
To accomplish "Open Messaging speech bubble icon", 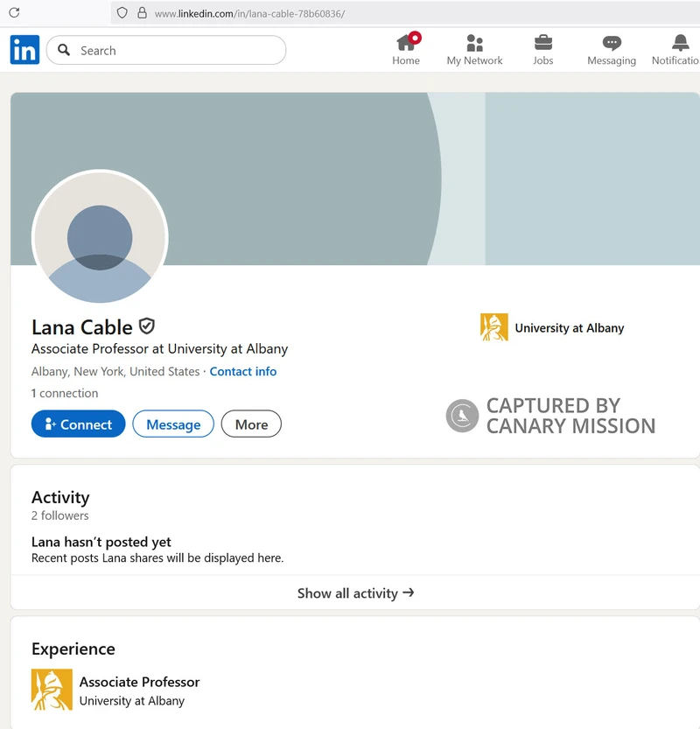I will click(612, 43).
